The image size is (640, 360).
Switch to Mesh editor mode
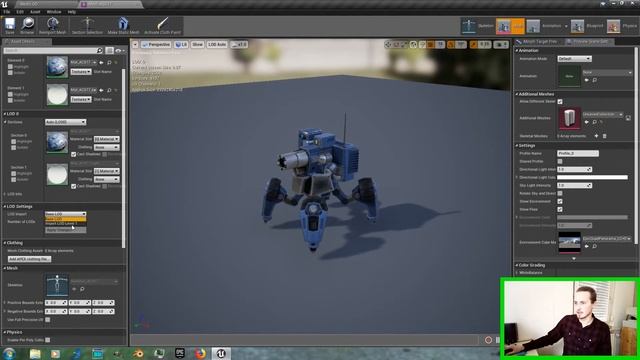(510, 26)
